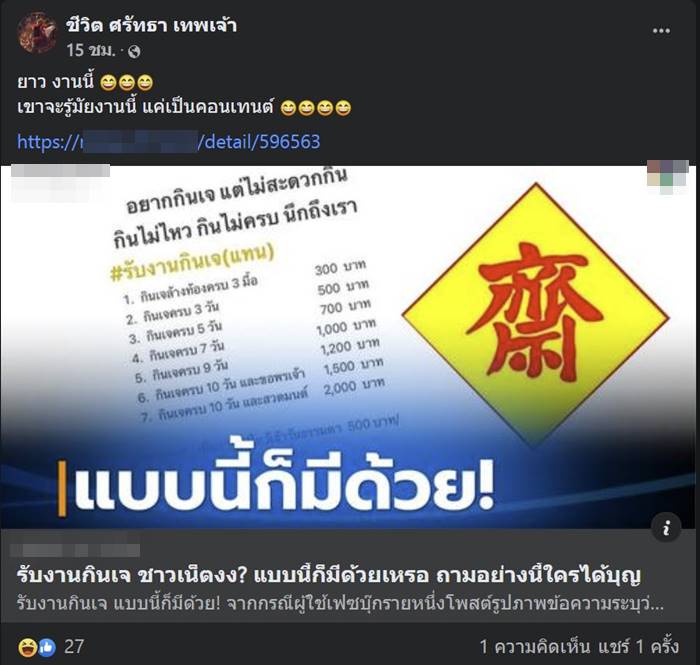Open article headline รับงานกินเจ ชาวเน็ตงง?

point(329,576)
